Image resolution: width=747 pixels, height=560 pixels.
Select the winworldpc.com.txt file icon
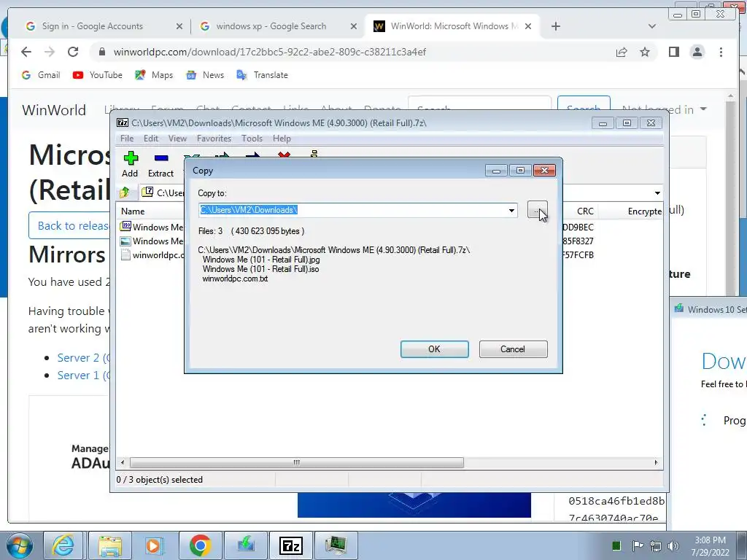pos(125,254)
